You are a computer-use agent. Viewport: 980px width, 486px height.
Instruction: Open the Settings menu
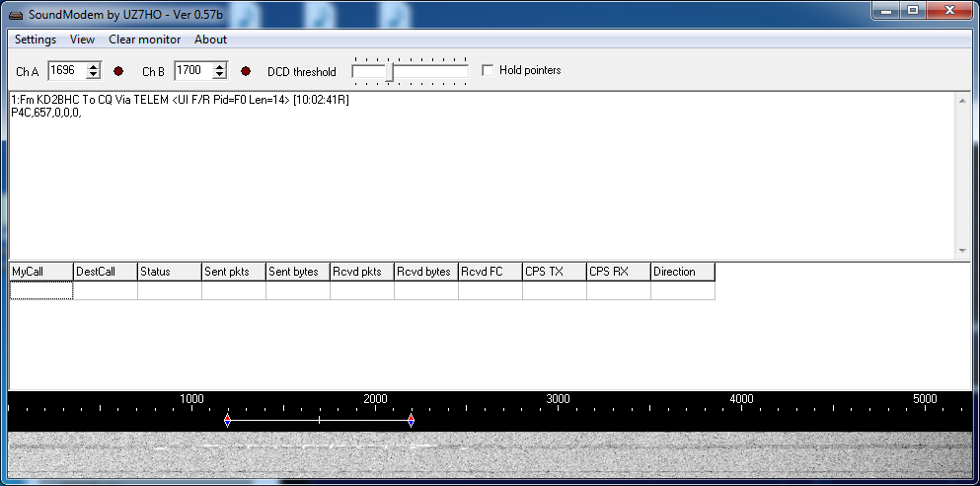click(x=36, y=40)
